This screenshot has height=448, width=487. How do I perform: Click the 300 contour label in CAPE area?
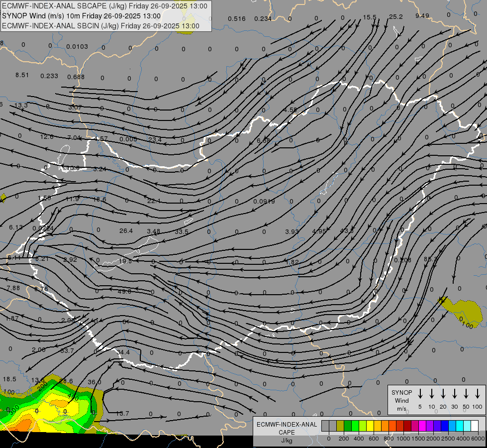(x=14, y=410)
